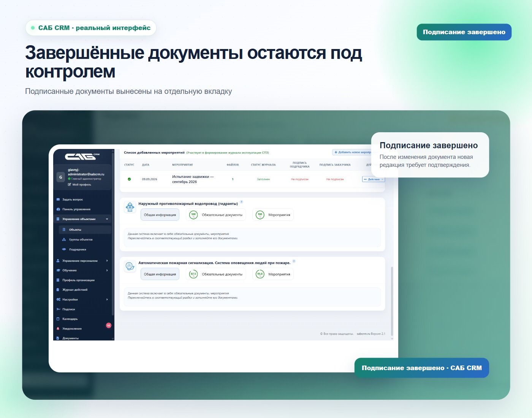
Task: Click the 'Календарь' calendar icon
Action: [x=58, y=319]
